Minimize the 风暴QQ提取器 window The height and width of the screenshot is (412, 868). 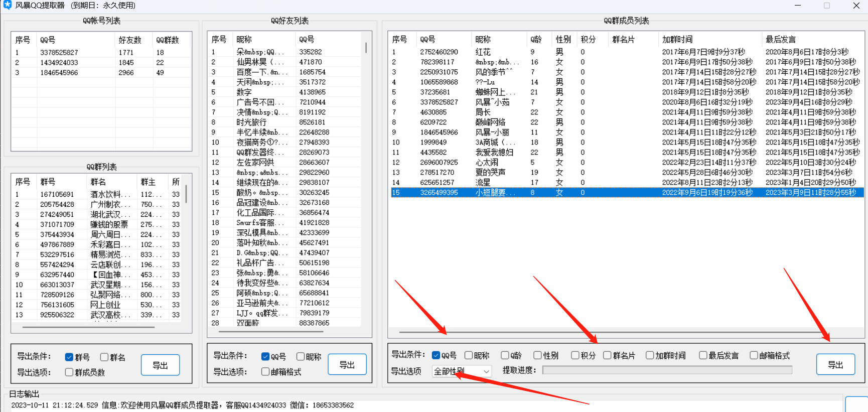pos(798,6)
